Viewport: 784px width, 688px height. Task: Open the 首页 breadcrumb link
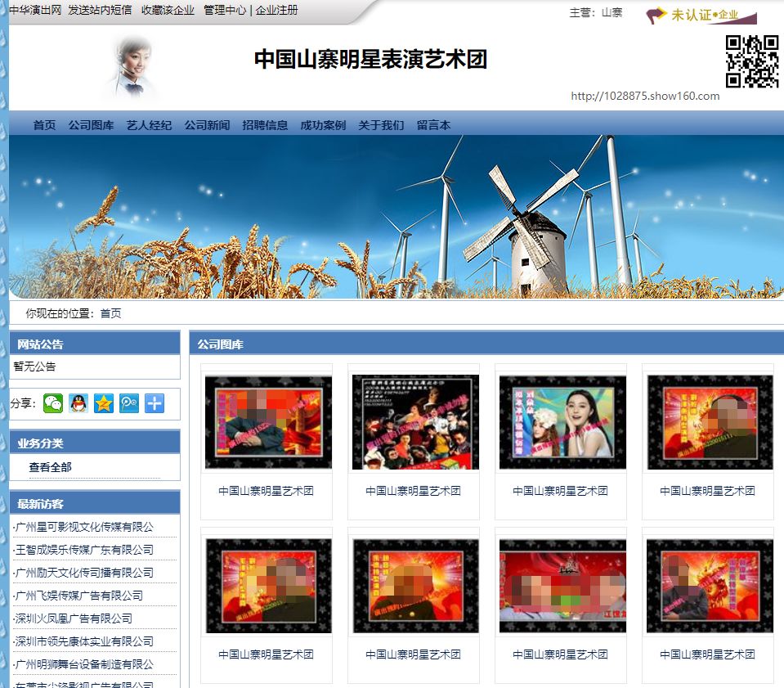[110, 313]
